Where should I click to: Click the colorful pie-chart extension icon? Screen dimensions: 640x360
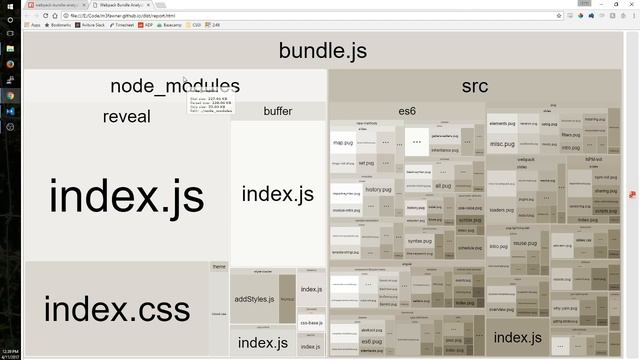click(580, 16)
